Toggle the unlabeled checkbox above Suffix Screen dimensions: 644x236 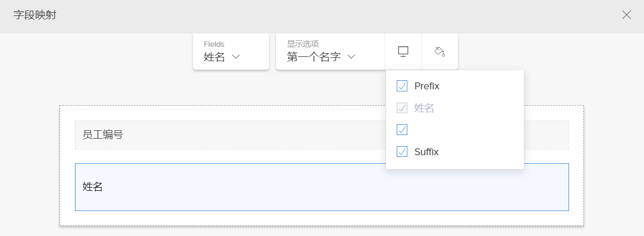click(x=402, y=130)
